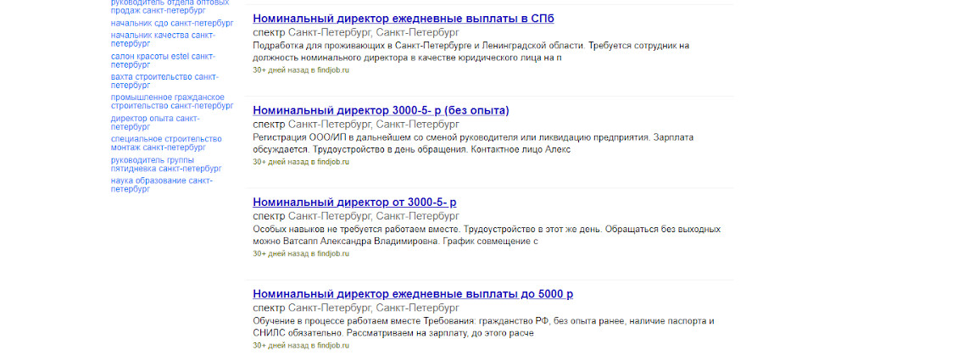The image size is (980, 361).
Task: Click '30+ дней назад в findjob.ru' under '(без опыта)' listing
Action: [x=301, y=162]
